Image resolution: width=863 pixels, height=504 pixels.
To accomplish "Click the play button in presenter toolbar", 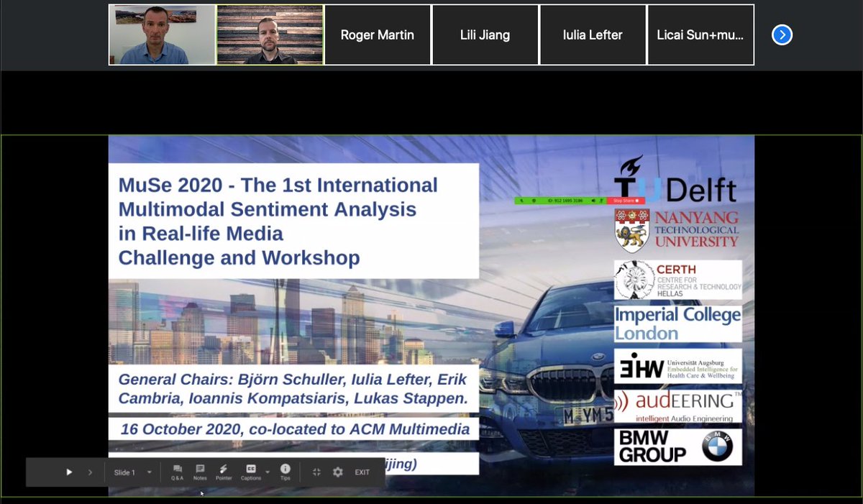I will pos(69,472).
